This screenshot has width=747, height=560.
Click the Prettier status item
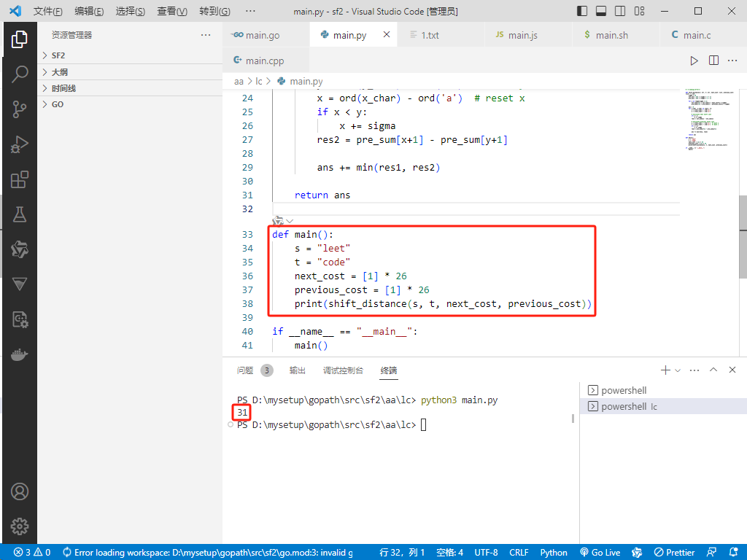(x=674, y=553)
